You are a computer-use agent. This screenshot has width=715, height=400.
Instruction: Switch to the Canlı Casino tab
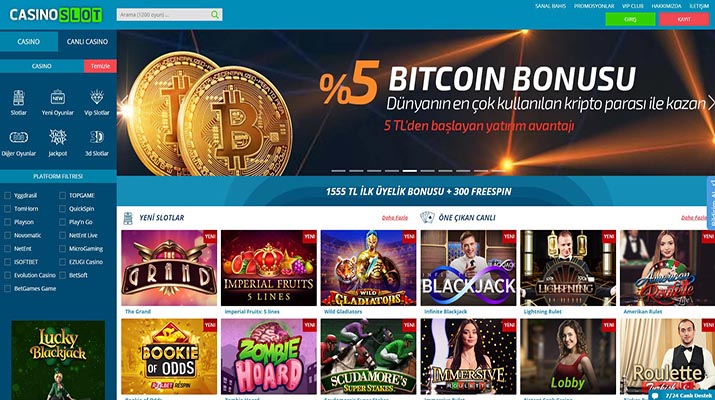87,42
